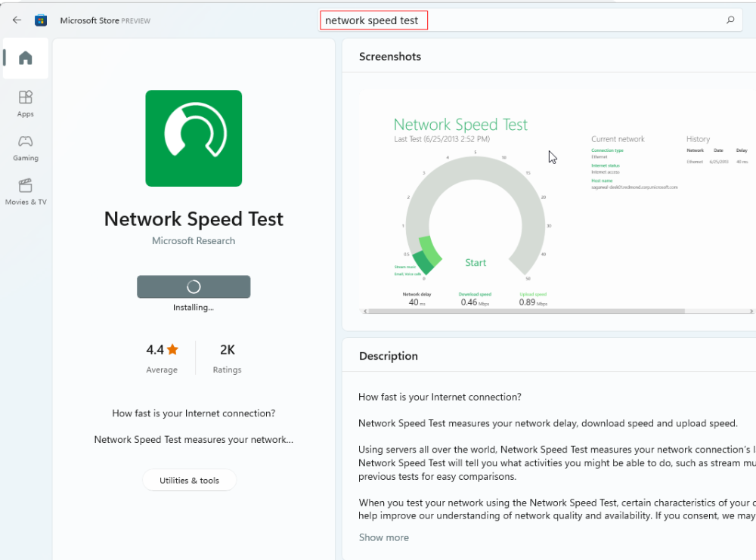Open the Apps section in sidebar
Viewport: 756px width, 560px height.
pos(26,104)
